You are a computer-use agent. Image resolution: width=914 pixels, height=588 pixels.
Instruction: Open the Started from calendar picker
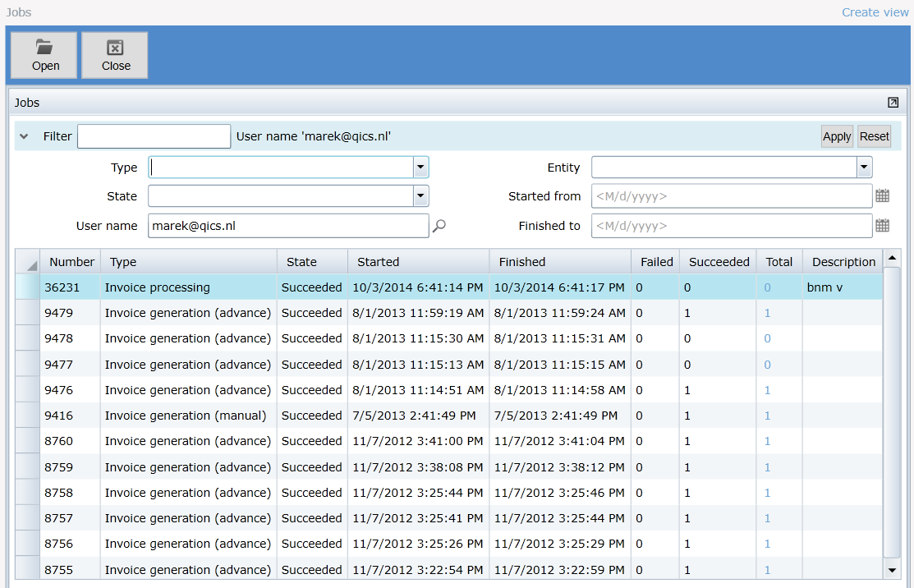(883, 195)
